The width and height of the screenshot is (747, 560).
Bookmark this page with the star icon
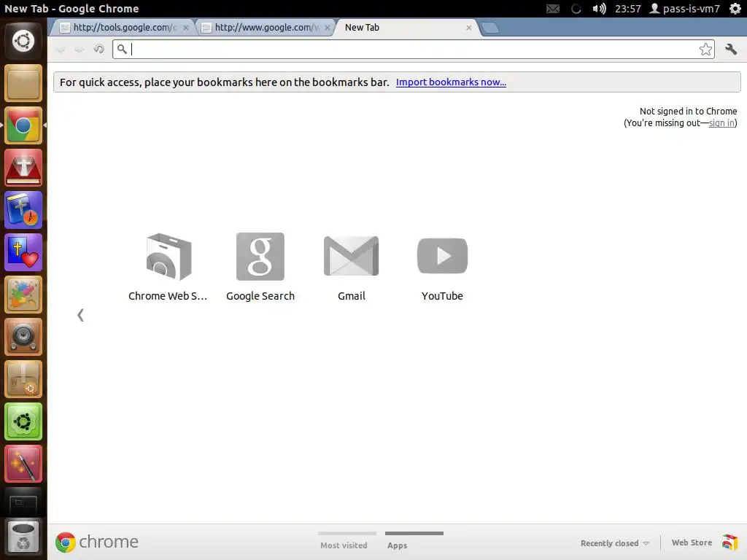pyautogui.click(x=705, y=49)
